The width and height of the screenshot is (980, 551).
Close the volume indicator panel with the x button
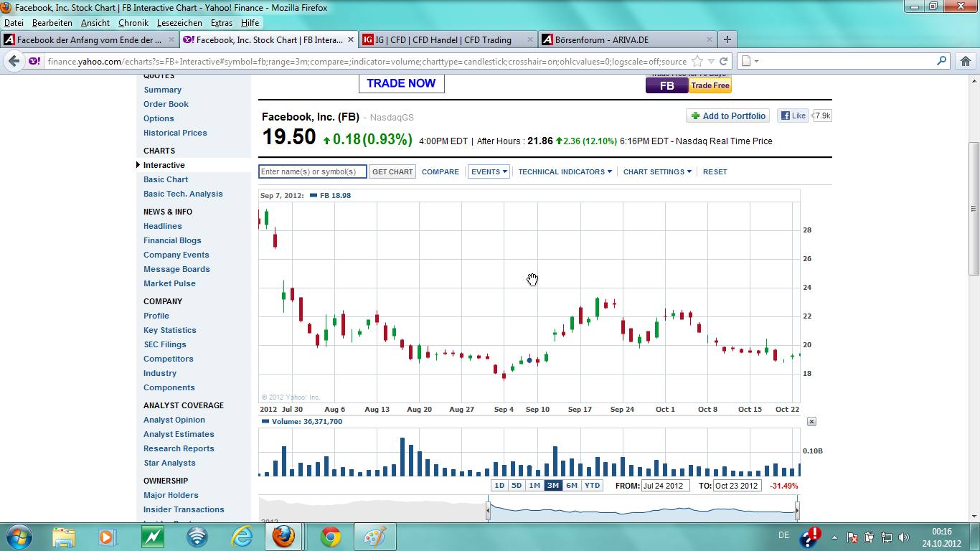pyautogui.click(x=811, y=421)
